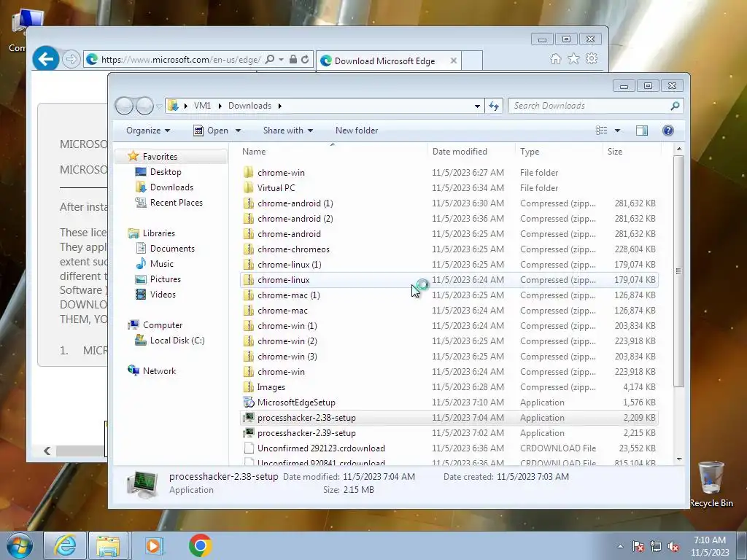Open Google Chrome from the taskbar

tap(200, 545)
